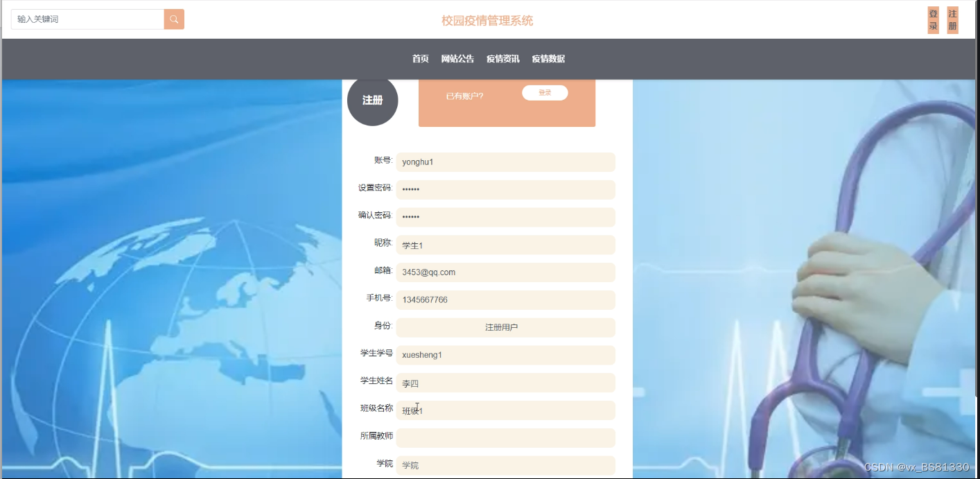Click the 身份: label

pos(383,325)
